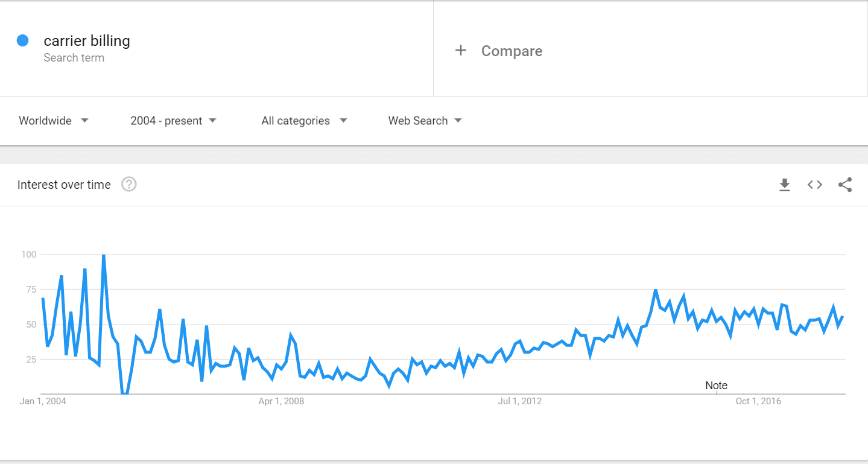Image resolution: width=868 pixels, height=464 pixels.
Task: Click the Note marker on the chart
Action: coord(716,386)
